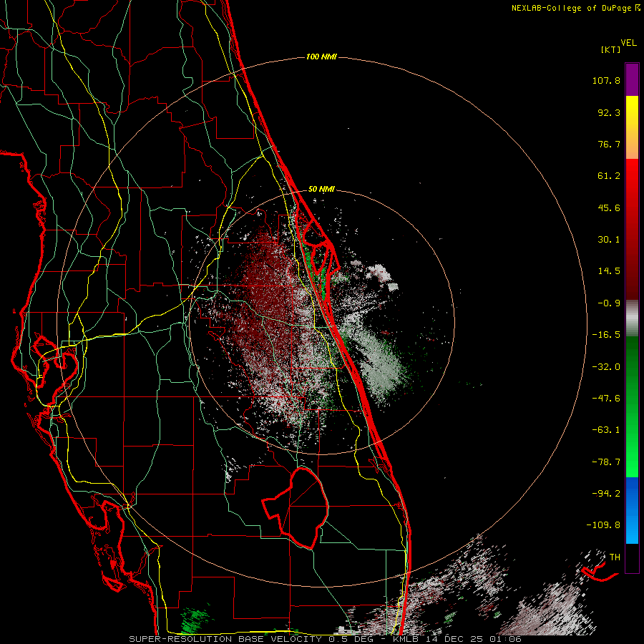Click the 76.7 velocity scale value

pyautogui.click(x=609, y=144)
